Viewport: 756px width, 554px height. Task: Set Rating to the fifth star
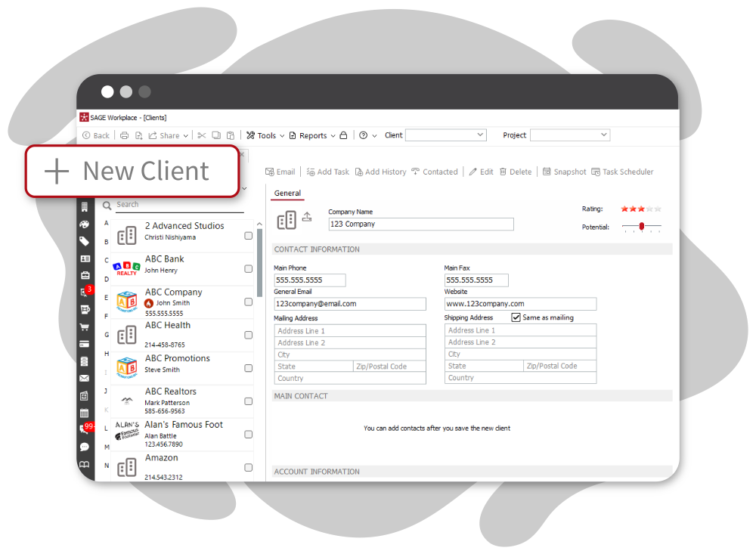pyautogui.click(x=658, y=209)
